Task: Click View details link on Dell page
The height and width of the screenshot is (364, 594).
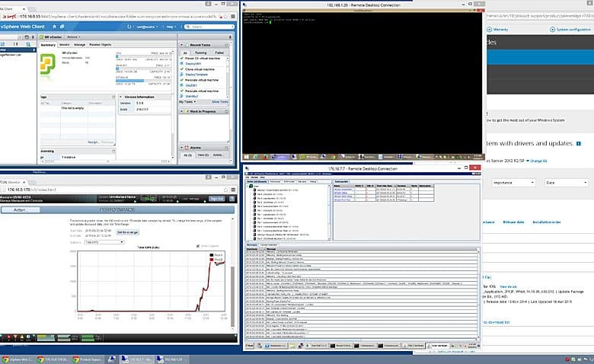Action: pos(508,287)
